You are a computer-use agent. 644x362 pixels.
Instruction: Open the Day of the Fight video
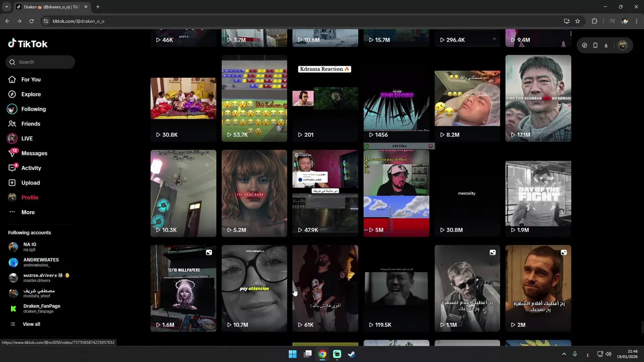[538, 194]
